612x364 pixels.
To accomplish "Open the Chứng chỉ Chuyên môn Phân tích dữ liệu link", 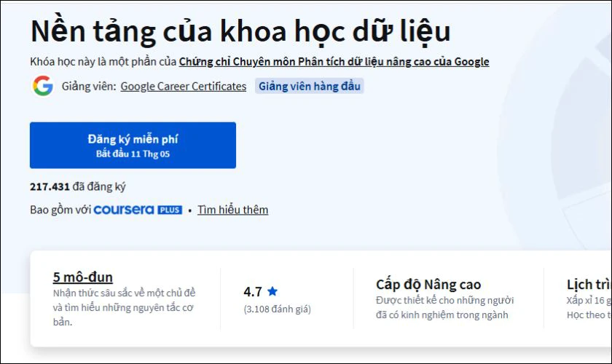I will pyautogui.click(x=334, y=62).
